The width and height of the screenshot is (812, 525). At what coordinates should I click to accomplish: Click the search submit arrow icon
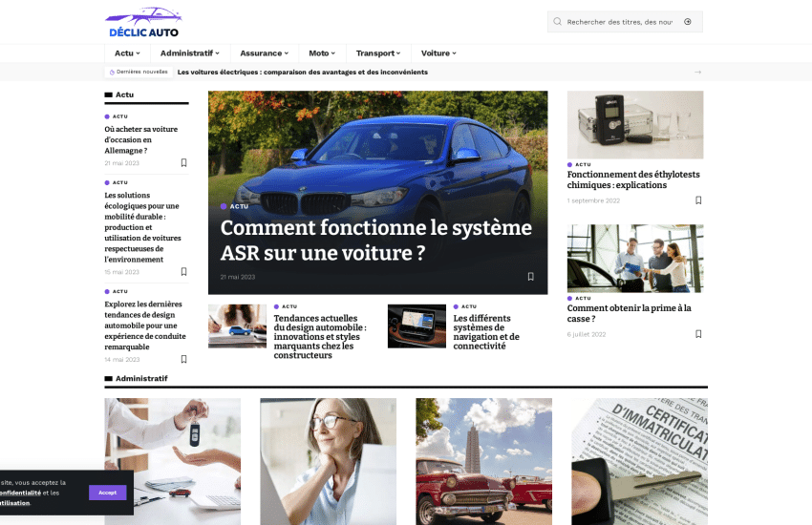tap(688, 22)
